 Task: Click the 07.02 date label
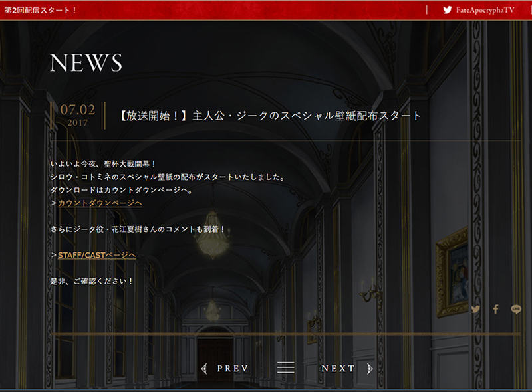[x=78, y=110]
